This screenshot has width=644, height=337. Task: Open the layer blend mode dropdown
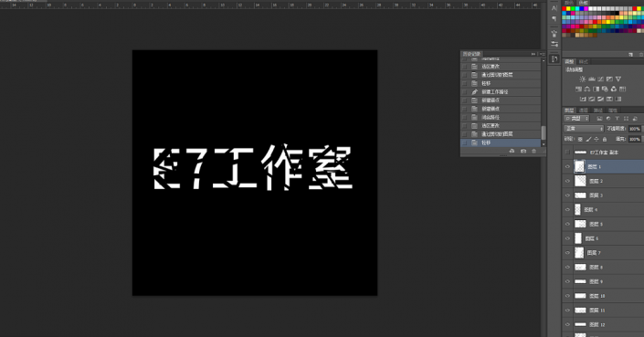pos(584,129)
